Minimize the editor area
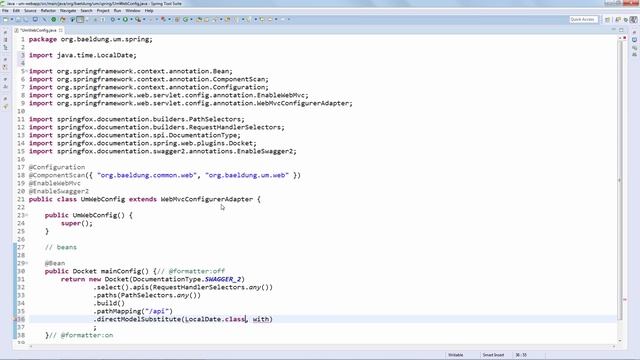The height and width of the screenshot is (360, 640). coord(613,30)
